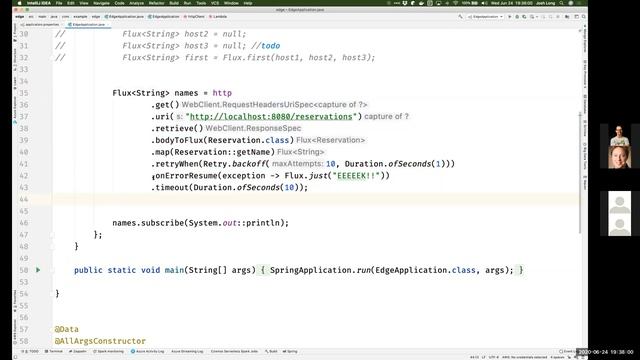The image size is (640, 360).
Task: Open the Refactor menu
Action: 156,3
